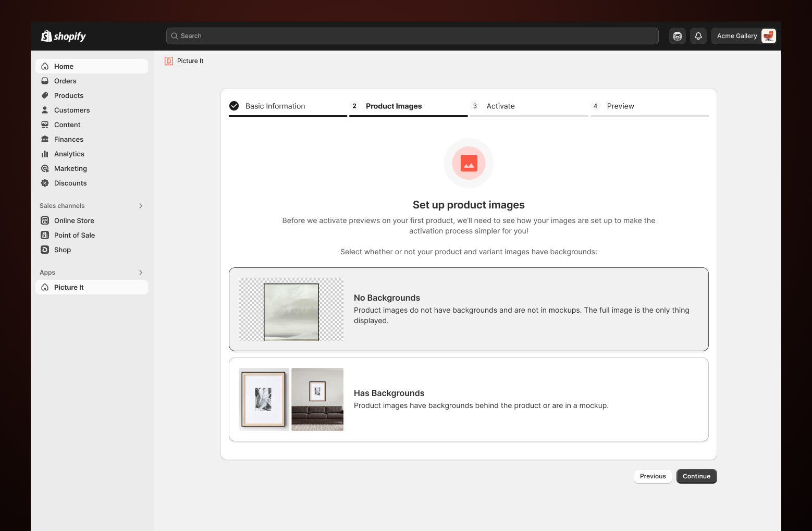Click the Customers person icon

pyautogui.click(x=45, y=110)
